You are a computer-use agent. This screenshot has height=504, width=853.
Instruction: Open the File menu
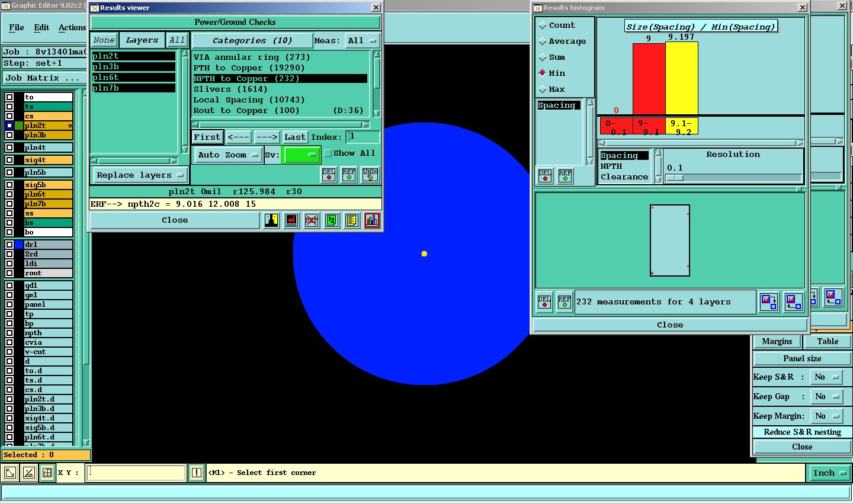coord(17,28)
